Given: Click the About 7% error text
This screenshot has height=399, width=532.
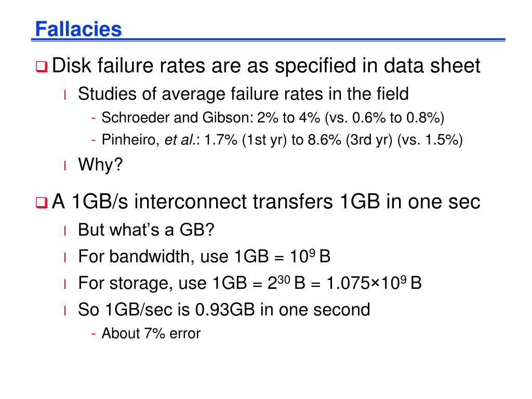Looking at the screenshot, I should pyautogui.click(x=151, y=333).
